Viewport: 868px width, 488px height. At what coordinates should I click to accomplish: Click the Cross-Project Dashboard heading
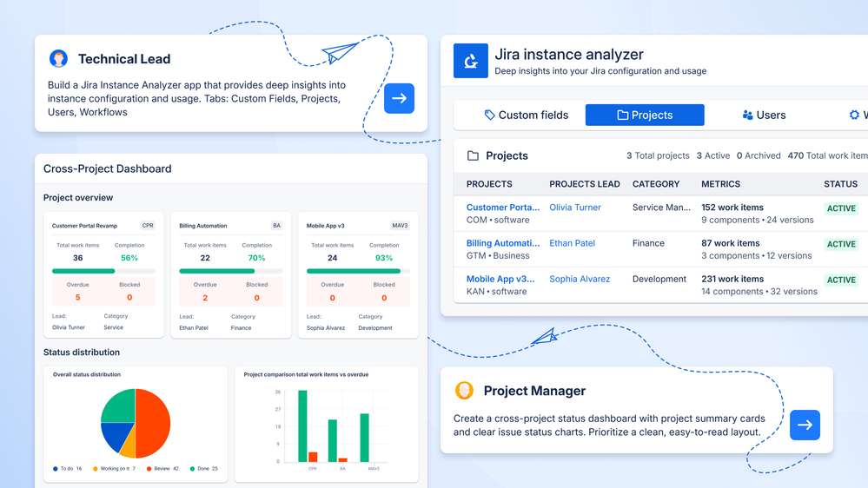tap(108, 168)
